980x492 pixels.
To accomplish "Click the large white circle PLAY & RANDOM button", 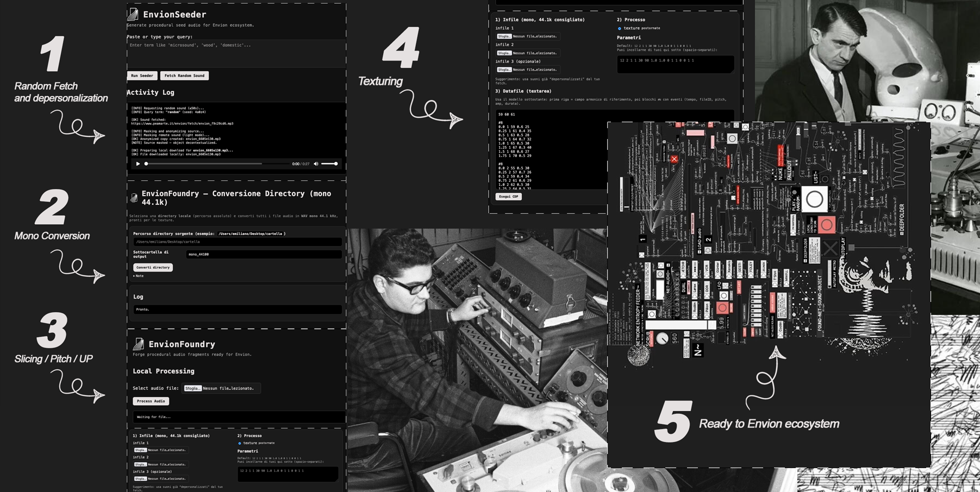I will tap(814, 199).
